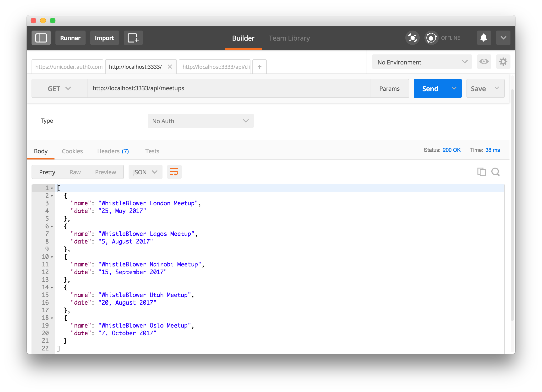The image size is (542, 392).
Task: Copy response body to clipboard
Action: tap(481, 172)
